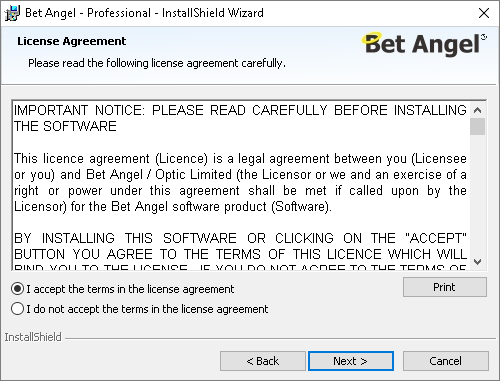Go back with the Back button

click(263, 361)
